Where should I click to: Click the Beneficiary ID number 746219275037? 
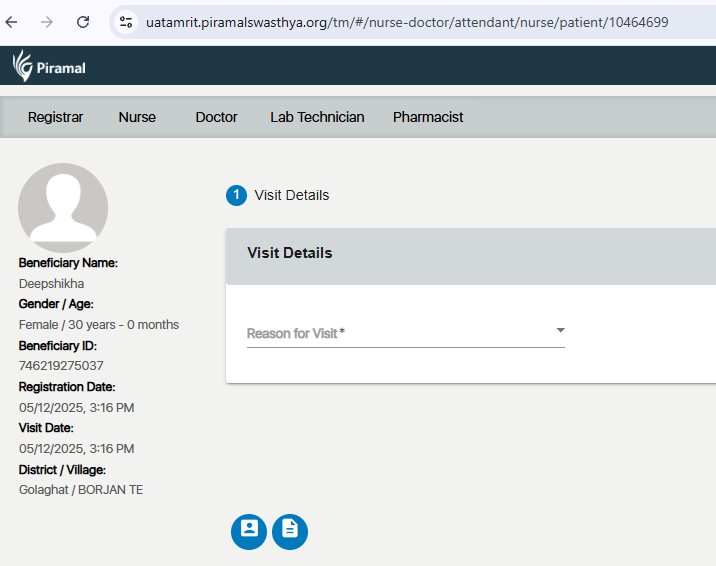click(x=61, y=366)
